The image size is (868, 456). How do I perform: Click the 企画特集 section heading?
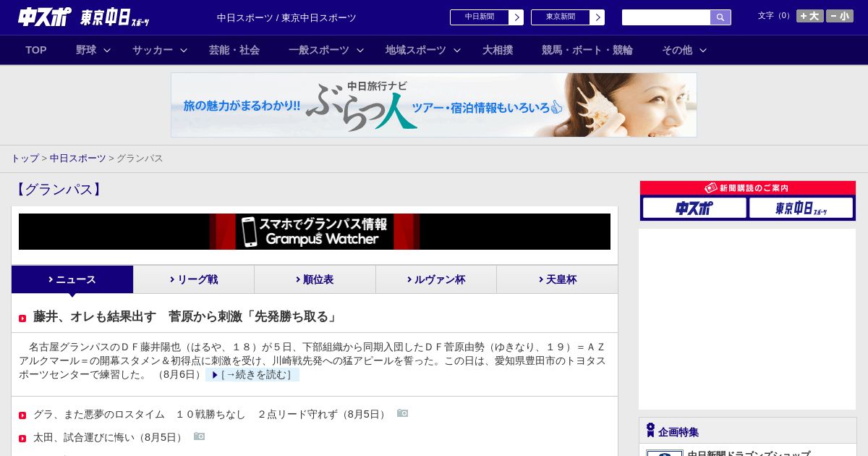pyautogui.click(x=678, y=432)
